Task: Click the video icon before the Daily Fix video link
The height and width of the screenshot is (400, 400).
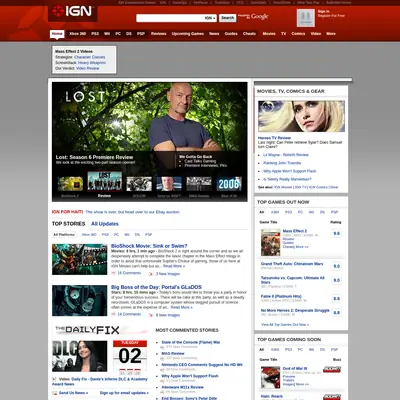Action: tap(54, 379)
